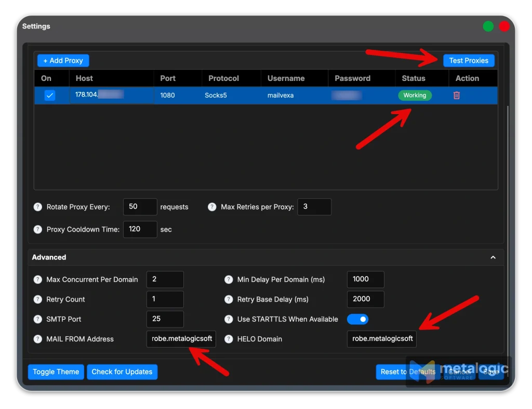Toggle Use STARTTLS When Available switch
This screenshot has width=532, height=409.
click(x=357, y=319)
